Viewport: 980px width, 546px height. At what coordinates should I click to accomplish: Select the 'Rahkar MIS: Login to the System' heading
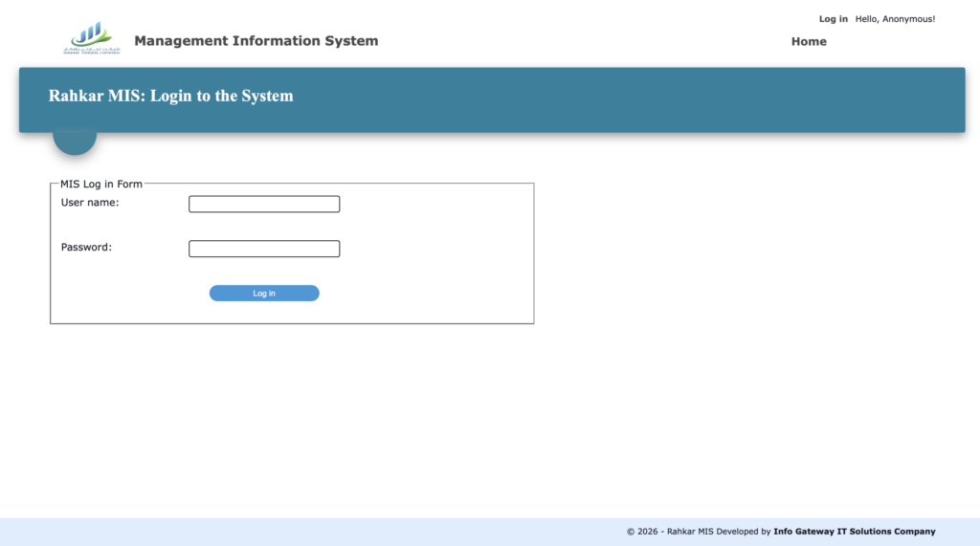[x=170, y=96]
